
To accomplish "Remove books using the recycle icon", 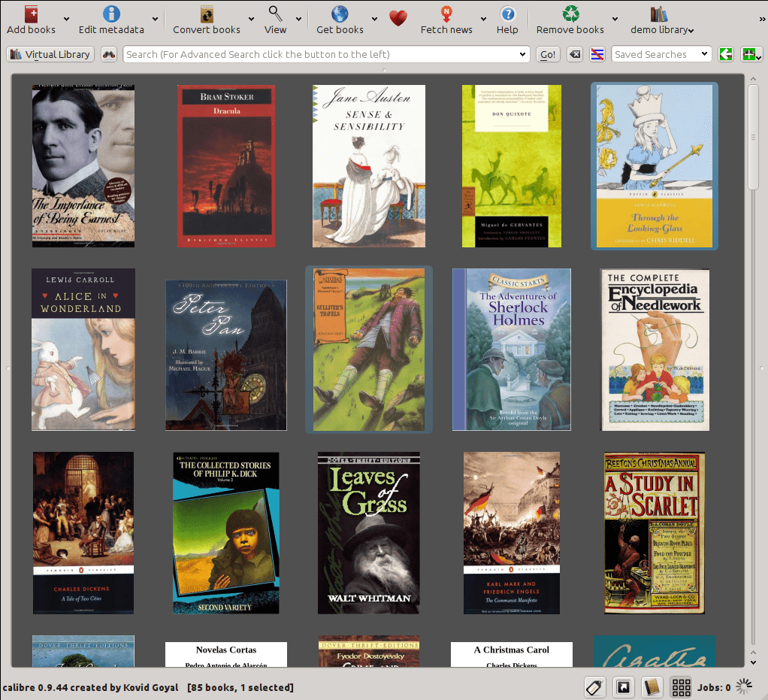I will pos(568,17).
